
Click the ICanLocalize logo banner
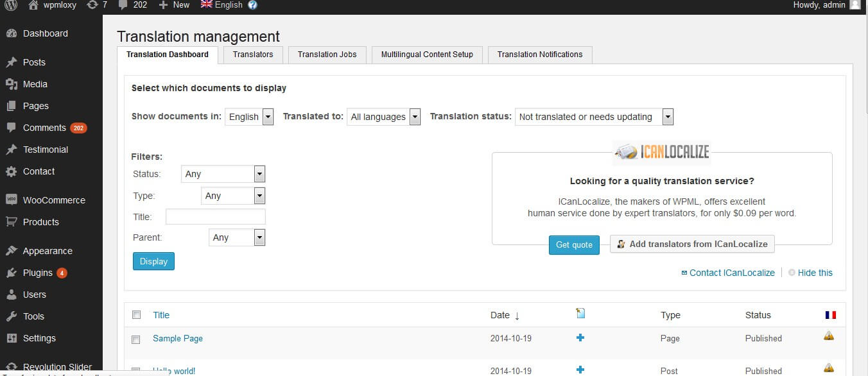[661, 152]
